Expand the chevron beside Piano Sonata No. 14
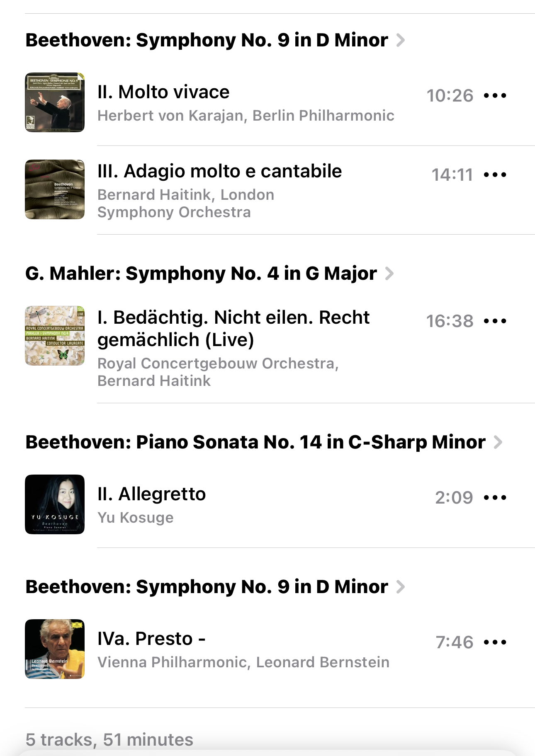Image resolution: width=535 pixels, height=756 pixels. click(498, 442)
